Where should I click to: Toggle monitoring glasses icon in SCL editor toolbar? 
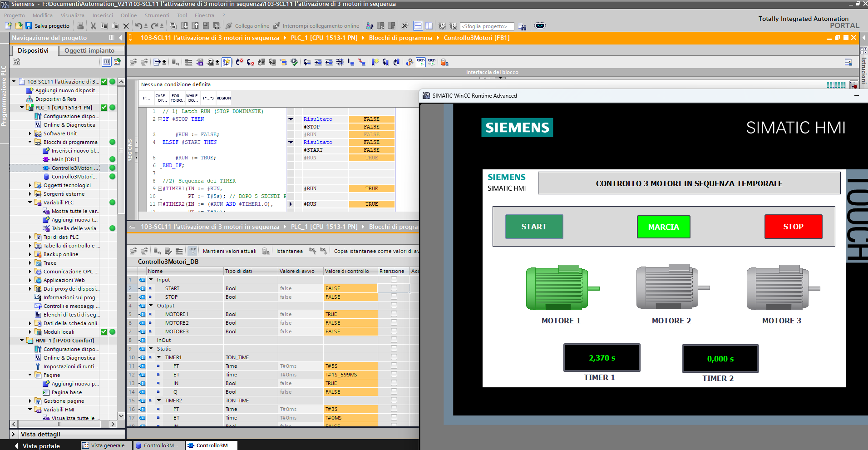(421, 62)
